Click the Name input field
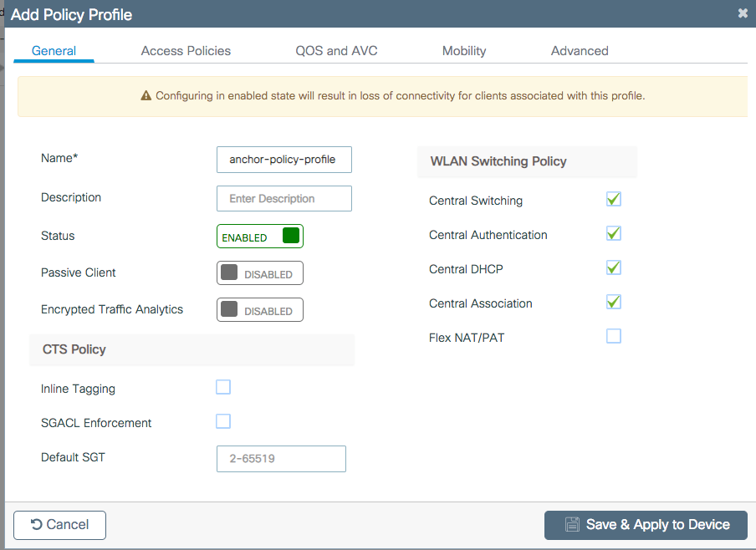Screen dimensions: 756x550 coord(284,160)
